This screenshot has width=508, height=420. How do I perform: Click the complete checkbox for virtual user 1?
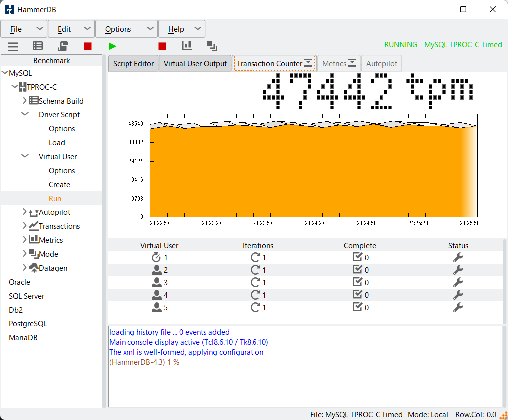(x=357, y=257)
